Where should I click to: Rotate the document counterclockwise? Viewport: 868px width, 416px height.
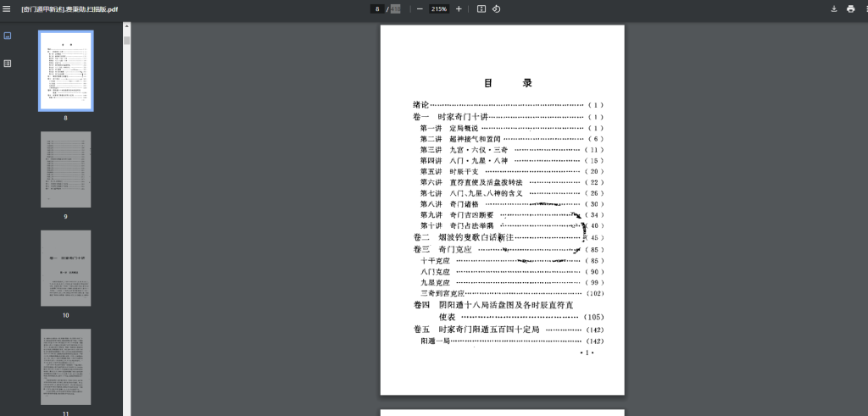[x=497, y=8]
